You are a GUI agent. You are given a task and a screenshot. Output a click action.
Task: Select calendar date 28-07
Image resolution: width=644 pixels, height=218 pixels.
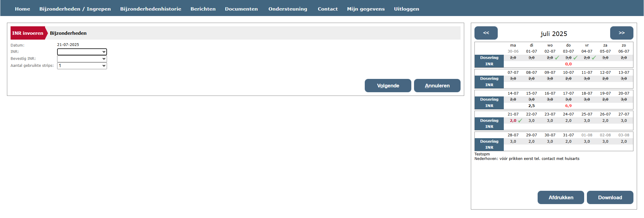(513, 135)
